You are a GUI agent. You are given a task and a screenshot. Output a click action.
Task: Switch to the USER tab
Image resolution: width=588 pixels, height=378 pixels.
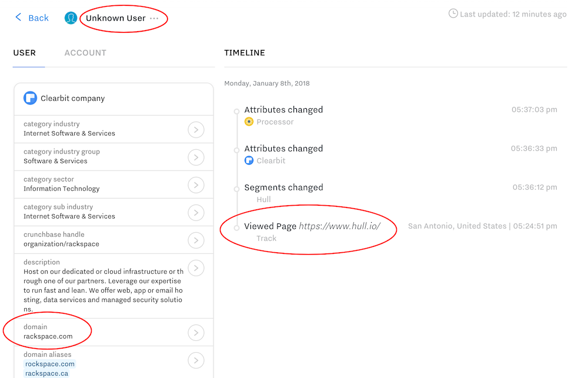[25, 53]
